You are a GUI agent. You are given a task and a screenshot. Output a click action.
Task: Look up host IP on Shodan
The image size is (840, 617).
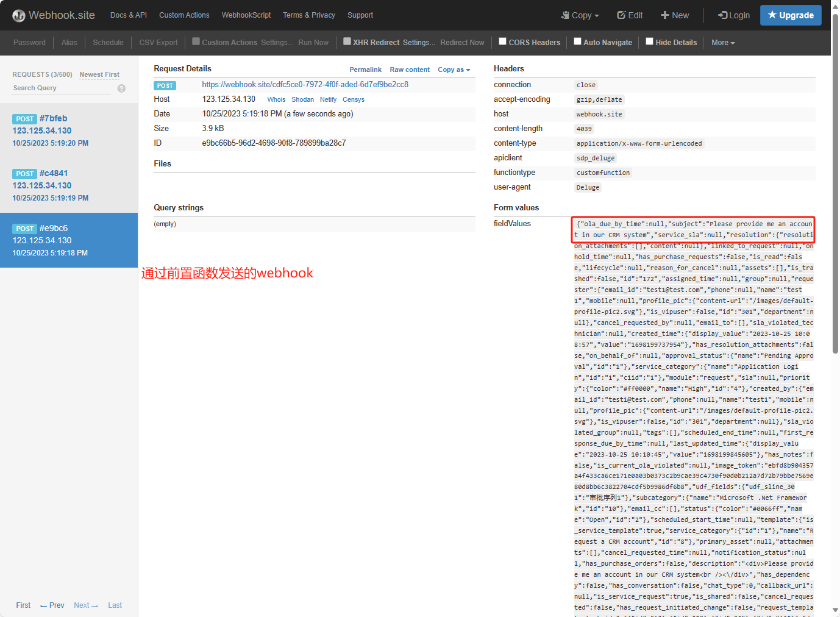point(302,100)
